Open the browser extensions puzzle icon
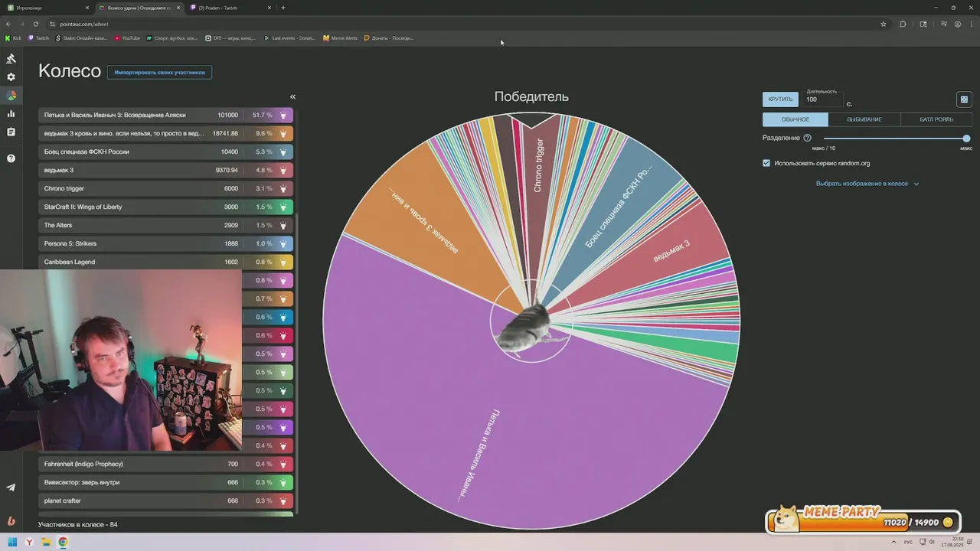Image resolution: width=980 pixels, height=551 pixels. [903, 24]
